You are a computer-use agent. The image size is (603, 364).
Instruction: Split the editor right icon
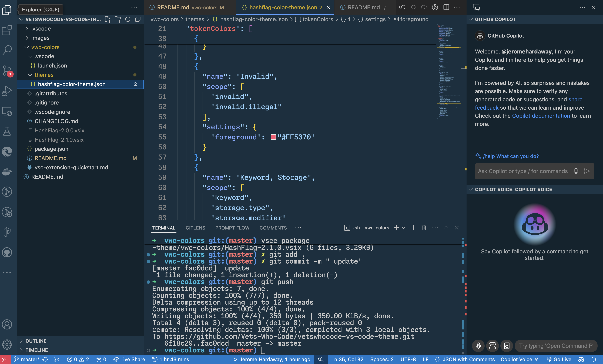[x=446, y=7]
